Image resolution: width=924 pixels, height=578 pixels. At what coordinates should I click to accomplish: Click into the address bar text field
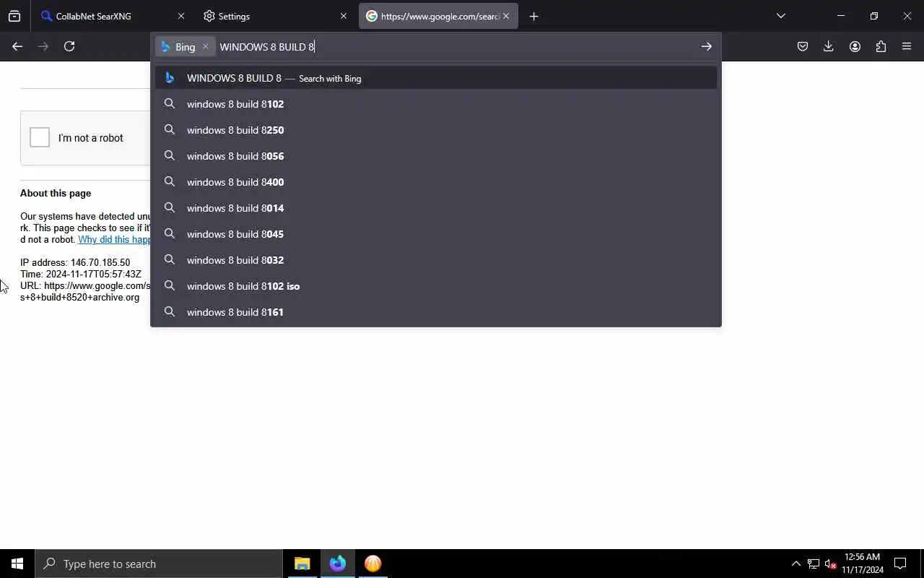point(455,46)
